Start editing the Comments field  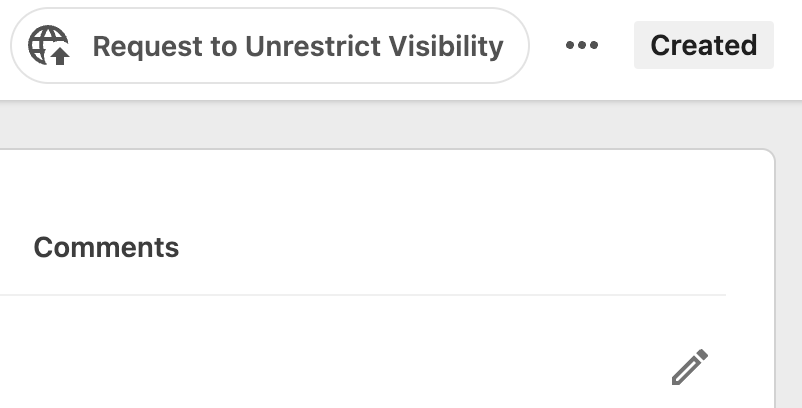[x=689, y=367]
